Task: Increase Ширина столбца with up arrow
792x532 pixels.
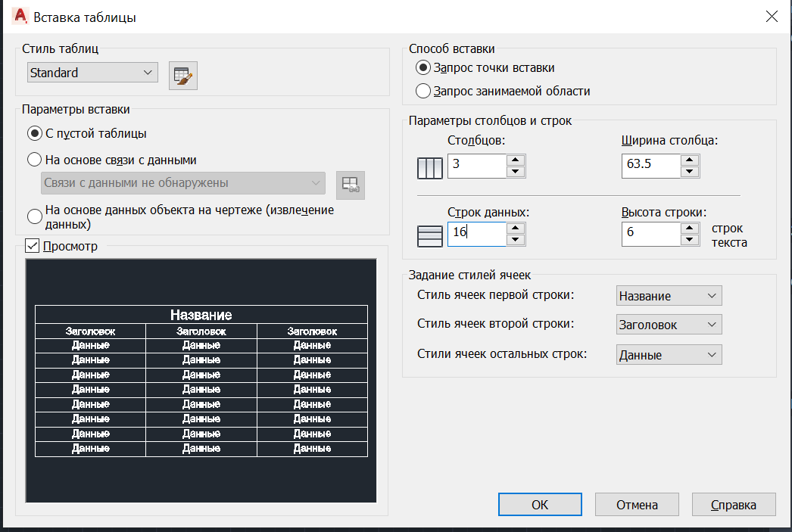Action: click(690, 160)
